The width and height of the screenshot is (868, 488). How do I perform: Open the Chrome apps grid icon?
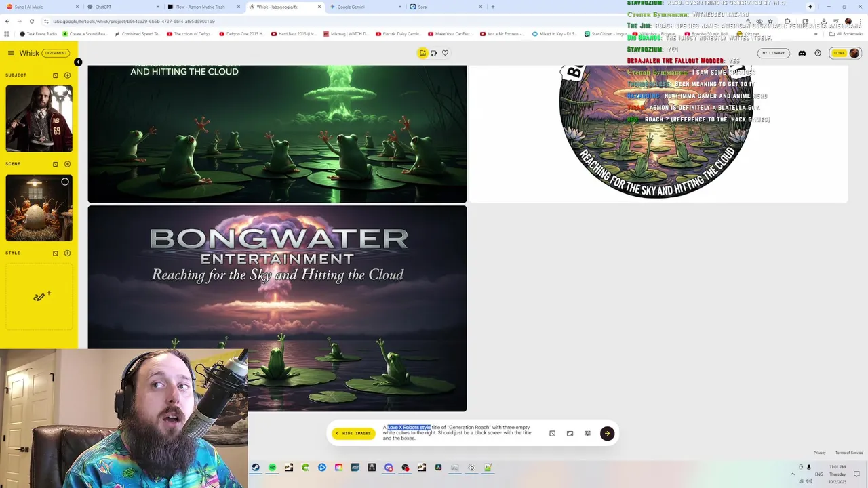click(x=7, y=33)
